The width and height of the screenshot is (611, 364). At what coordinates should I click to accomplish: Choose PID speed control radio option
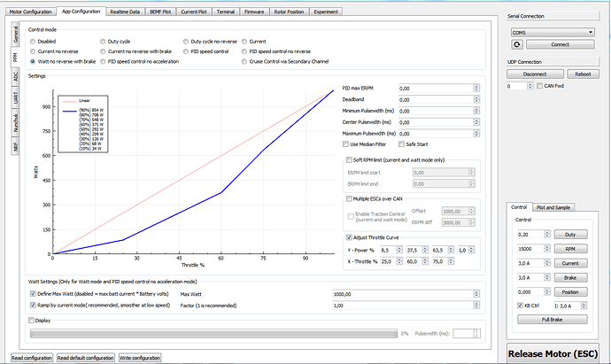(x=186, y=51)
